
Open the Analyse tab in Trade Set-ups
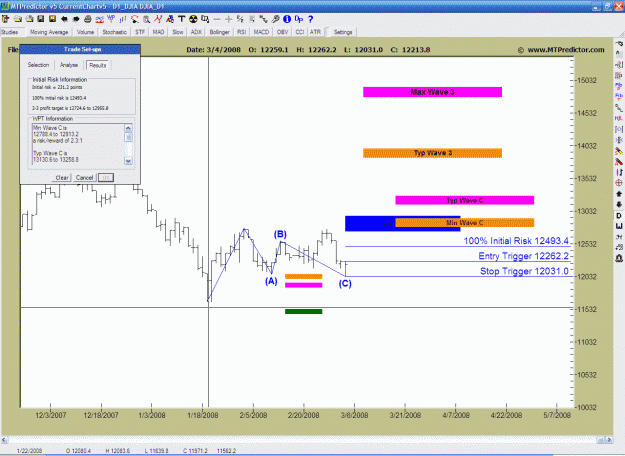pos(69,65)
